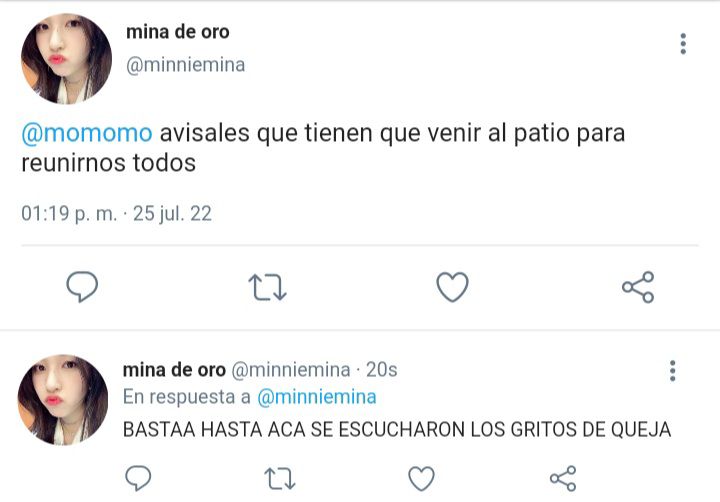Image resolution: width=720 pixels, height=502 pixels.
Task: Tap the @minniemina handle under main tweet name
Action: 186,65
